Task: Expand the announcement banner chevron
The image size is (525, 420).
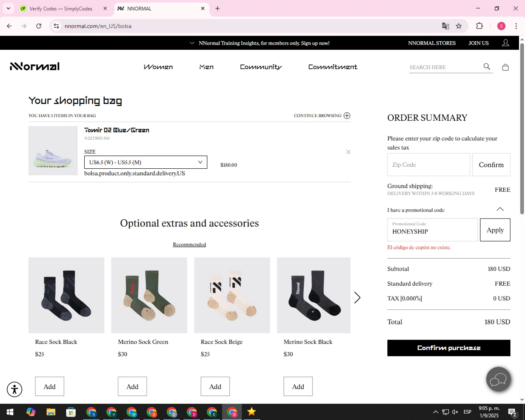Action: 192,43
